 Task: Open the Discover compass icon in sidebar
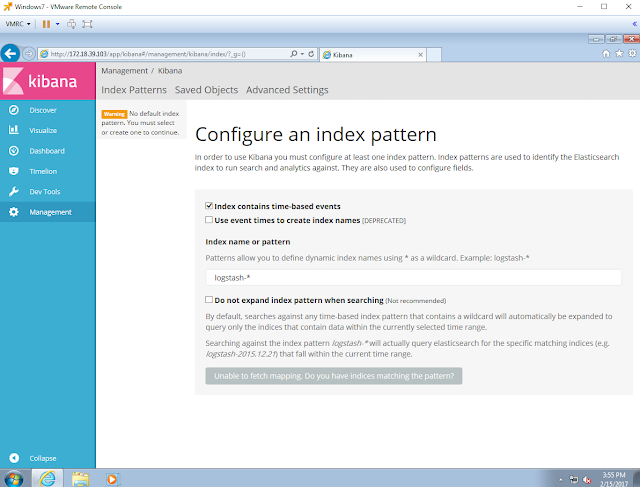[x=13, y=110]
